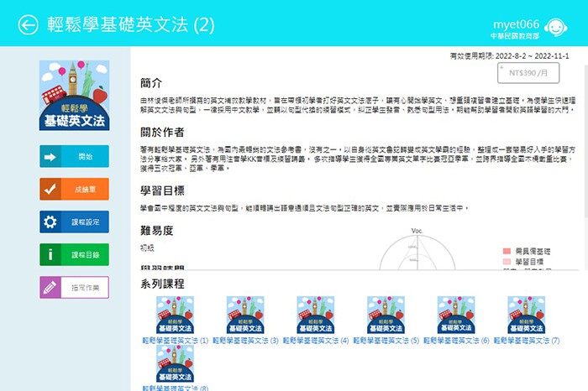Select the 輕鬆學基礎英文法 (7) text link
The width and height of the screenshot is (588, 391).
click(526, 341)
